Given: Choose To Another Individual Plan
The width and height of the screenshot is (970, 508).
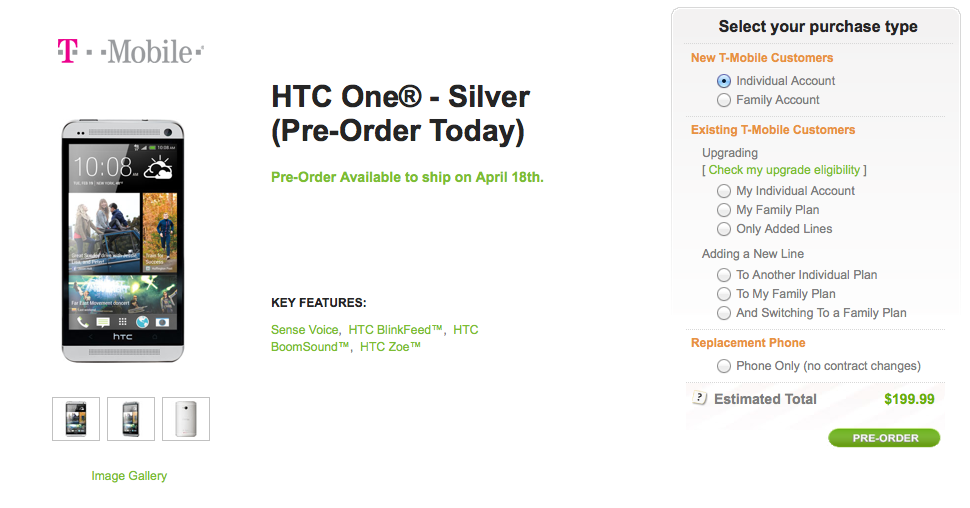Looking at the screenshot, I should click(724, 275).
